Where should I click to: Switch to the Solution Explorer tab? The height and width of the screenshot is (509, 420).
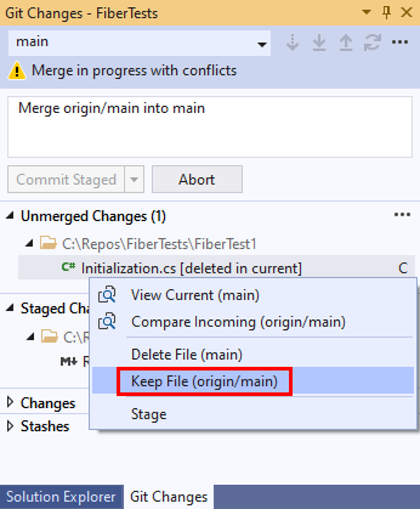point(61,497)
